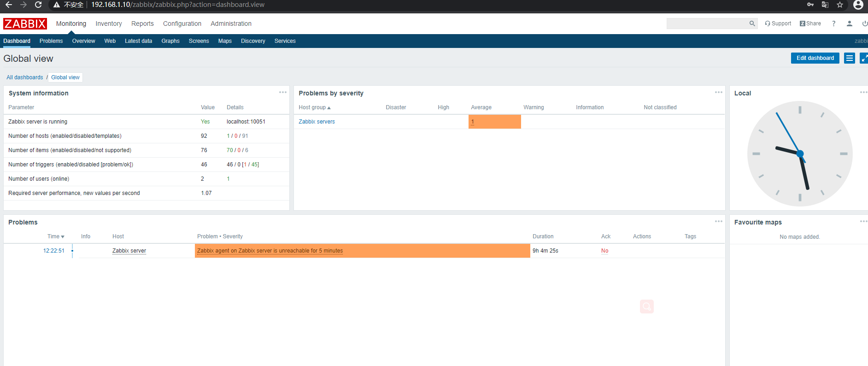Click the not-secure warning triangle icon
The image size is (868, 366).
pos(57,5)
